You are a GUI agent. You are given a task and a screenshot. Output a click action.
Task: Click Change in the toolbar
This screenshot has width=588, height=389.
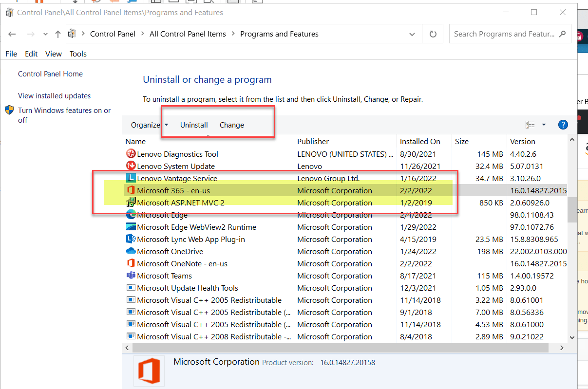pyautogui.click(x=232, y=125)
